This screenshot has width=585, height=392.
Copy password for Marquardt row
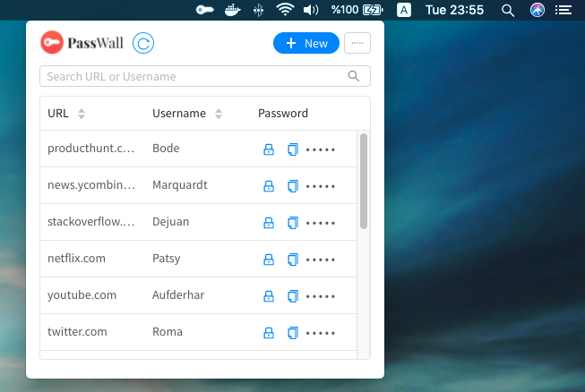[x=293, y=186]
